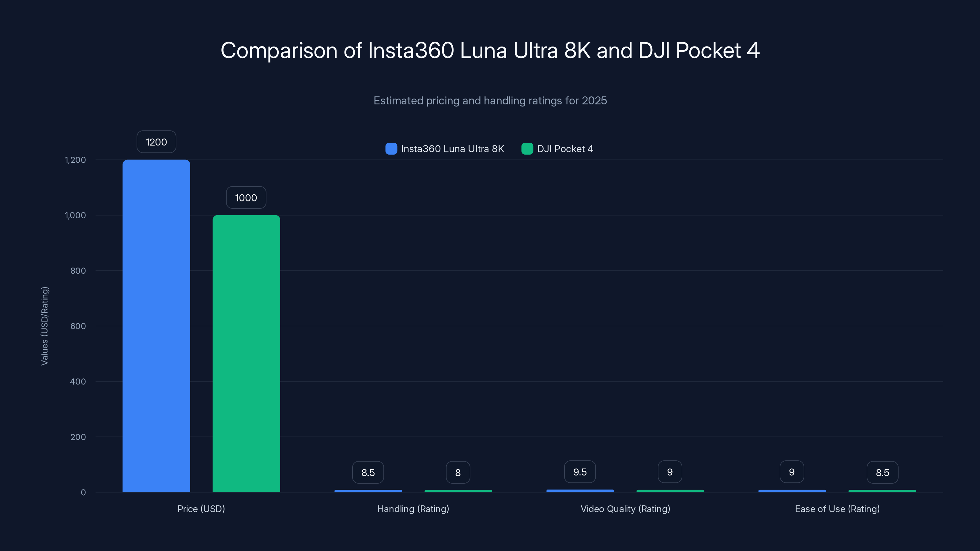Select the green Handling rating bar

click(x=458, y=491)
